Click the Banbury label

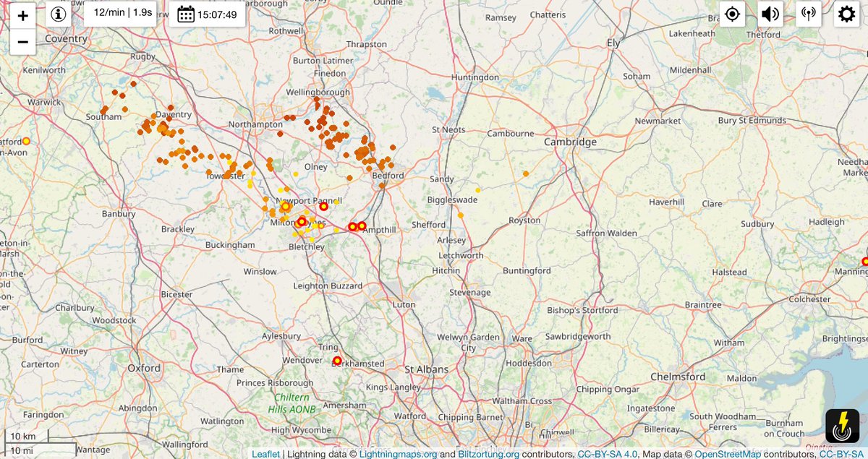click(119, 214)
